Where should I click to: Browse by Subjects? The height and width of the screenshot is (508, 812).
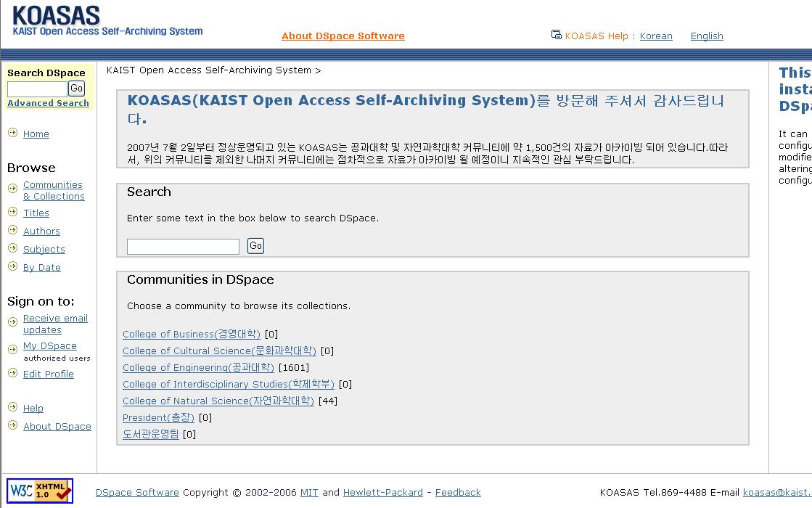[44, 249]
